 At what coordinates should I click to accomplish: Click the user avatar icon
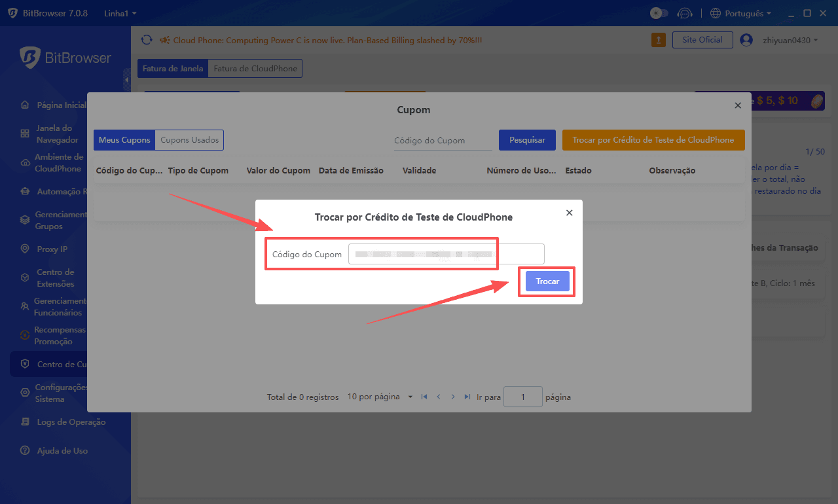click(746, 40)
